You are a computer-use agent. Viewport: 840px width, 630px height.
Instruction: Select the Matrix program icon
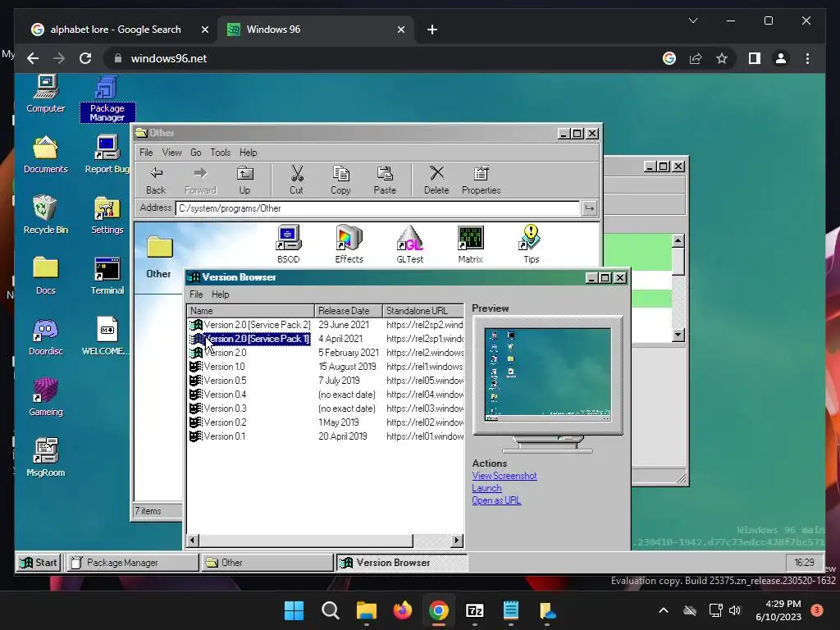(x=471, y=244)
